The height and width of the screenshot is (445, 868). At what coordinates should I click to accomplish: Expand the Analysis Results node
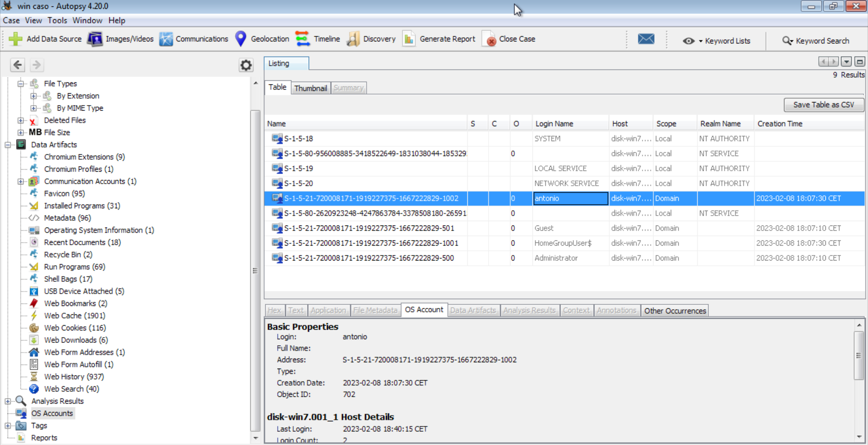tap(8, 401)
